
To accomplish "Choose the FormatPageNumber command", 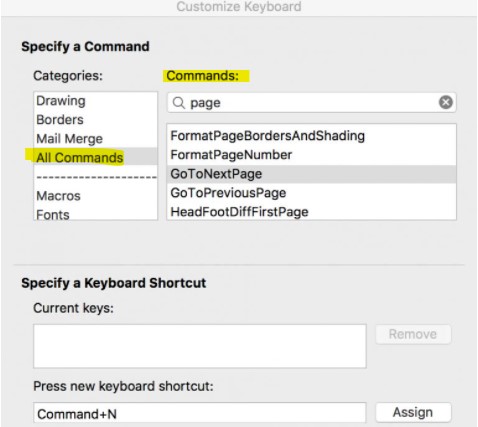I will [x=311, y=155].
